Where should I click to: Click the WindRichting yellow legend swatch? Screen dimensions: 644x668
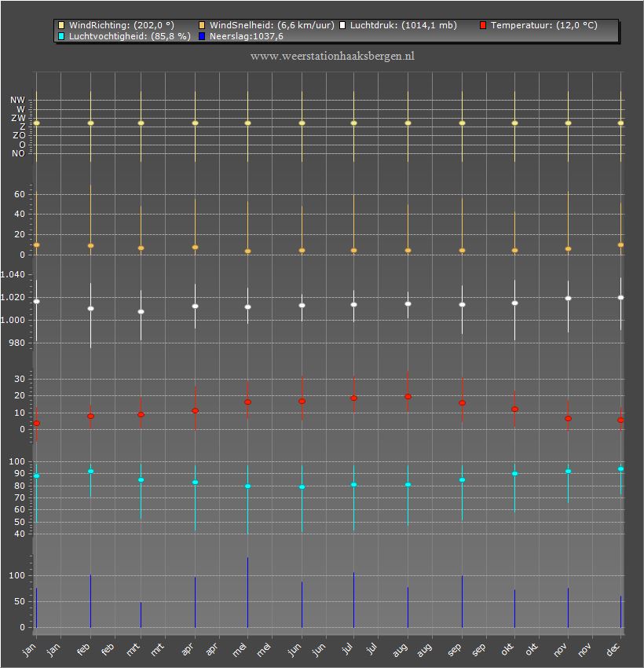click(x=61, y=26)
